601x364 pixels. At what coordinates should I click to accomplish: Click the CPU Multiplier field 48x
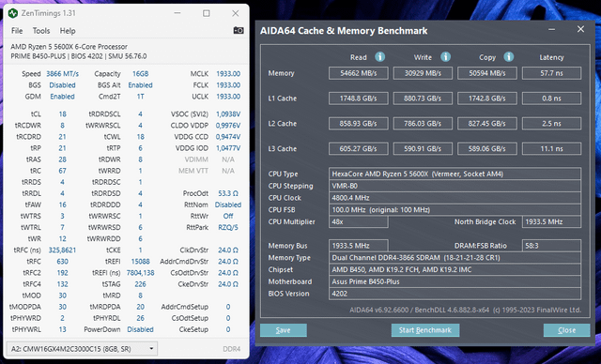(359, 221)
